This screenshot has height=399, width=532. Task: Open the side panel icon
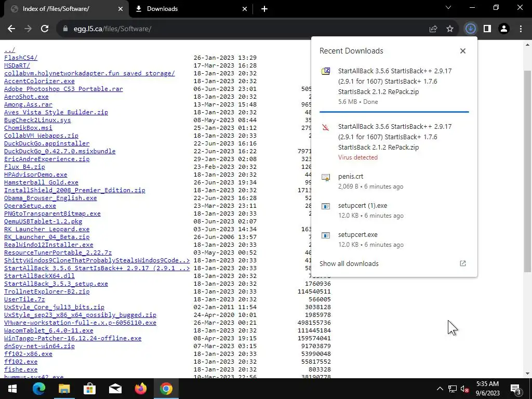tap(487, 29)
